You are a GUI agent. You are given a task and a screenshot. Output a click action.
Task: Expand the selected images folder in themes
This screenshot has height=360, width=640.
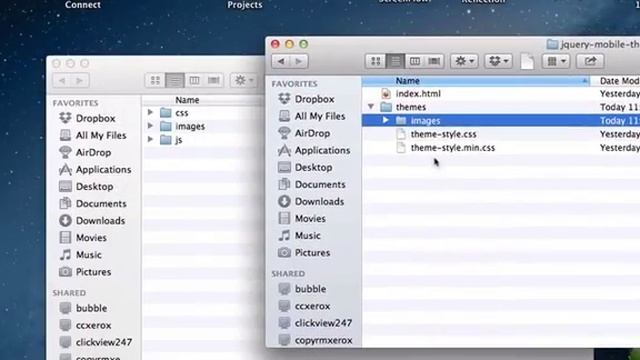click(x=385, y=120)
